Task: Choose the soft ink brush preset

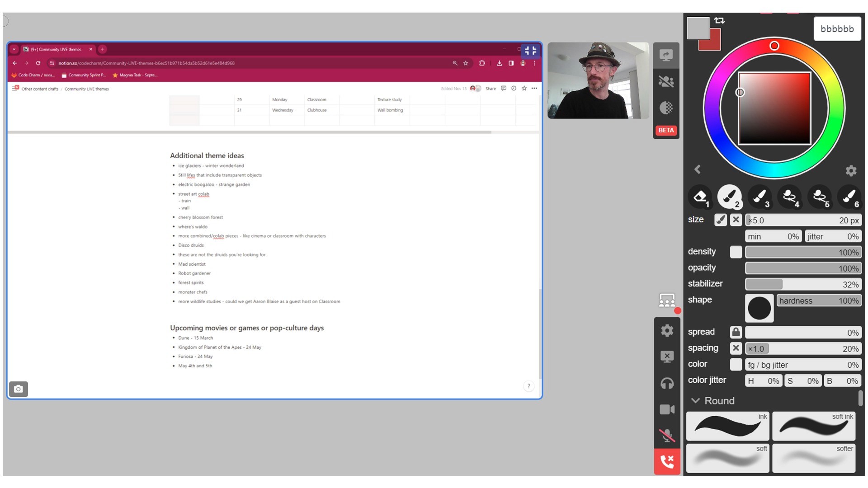Action: [x=813, y=426]
